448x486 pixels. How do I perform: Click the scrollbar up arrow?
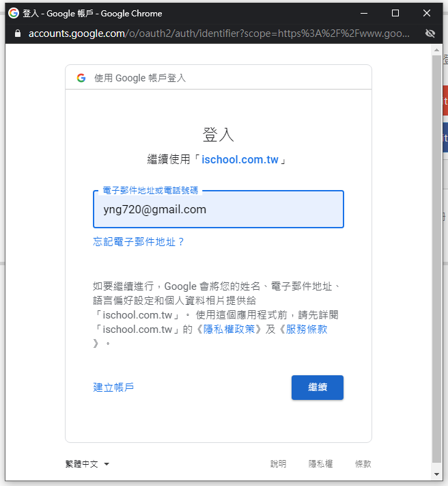pos(436,50)
